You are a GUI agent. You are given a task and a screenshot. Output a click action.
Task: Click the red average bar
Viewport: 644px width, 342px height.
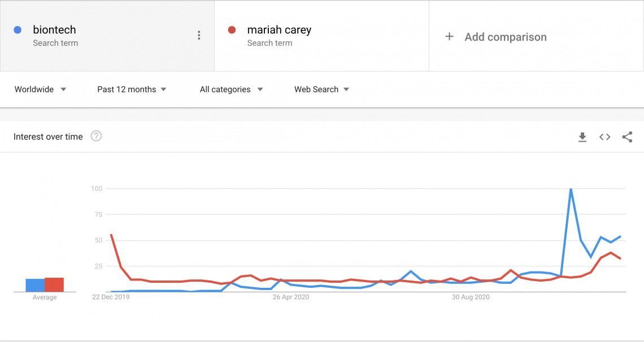click(54, 285)
